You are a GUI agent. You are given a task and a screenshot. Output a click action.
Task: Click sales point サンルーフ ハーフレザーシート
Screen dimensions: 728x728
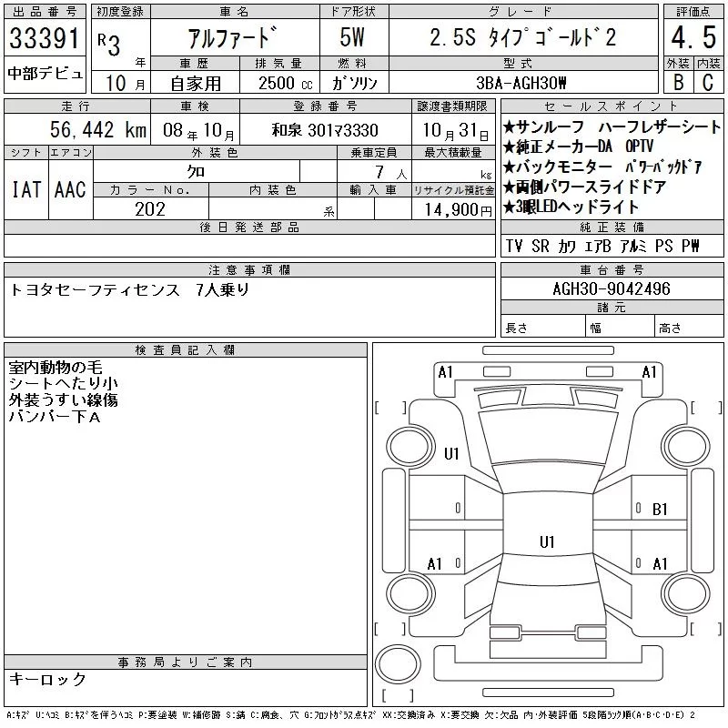[x=612, y=126]
